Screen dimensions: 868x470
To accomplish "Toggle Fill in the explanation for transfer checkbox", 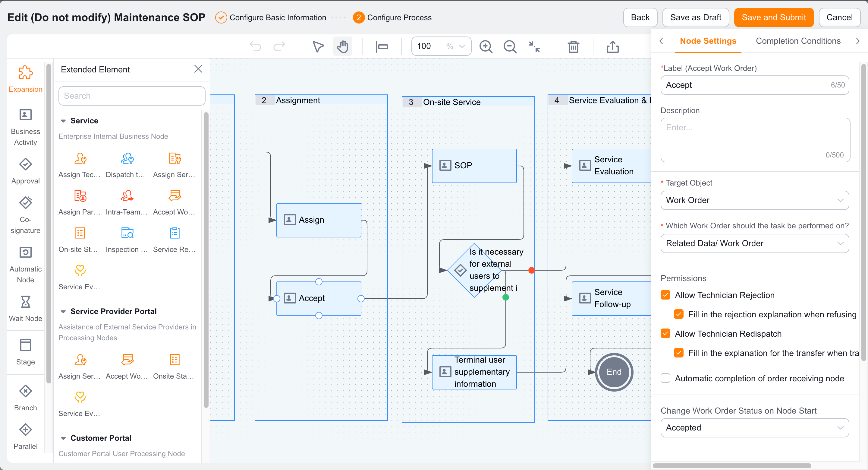I will click(679, 353).
